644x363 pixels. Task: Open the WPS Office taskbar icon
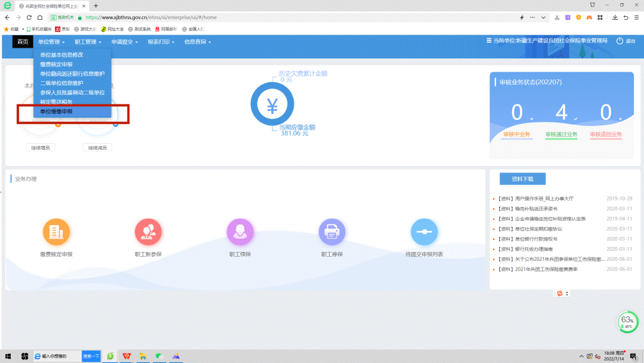126,356
